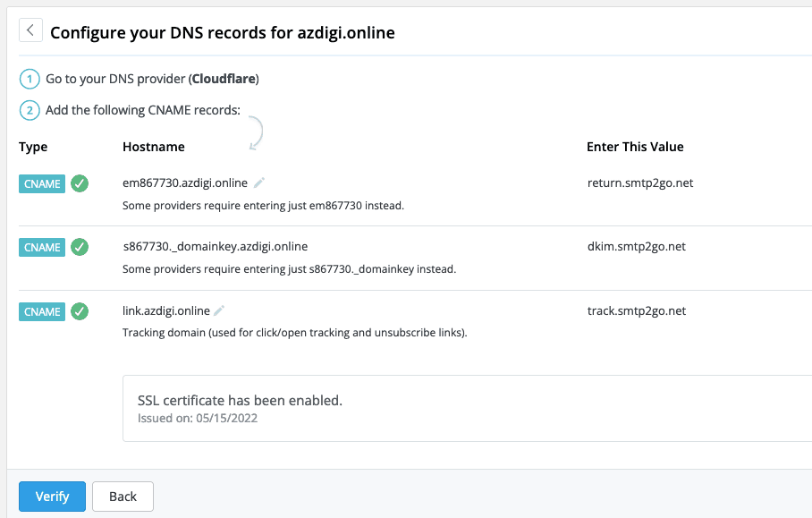Click the CNAME badge next to link.azdigi.online
The width and height of the screenshot is (812, 518).
[x=42, y=311]
